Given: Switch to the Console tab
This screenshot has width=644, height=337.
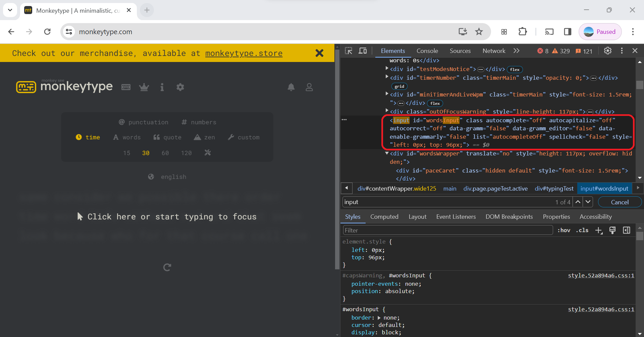Looking at the screenshot, I should pos(427,51).
